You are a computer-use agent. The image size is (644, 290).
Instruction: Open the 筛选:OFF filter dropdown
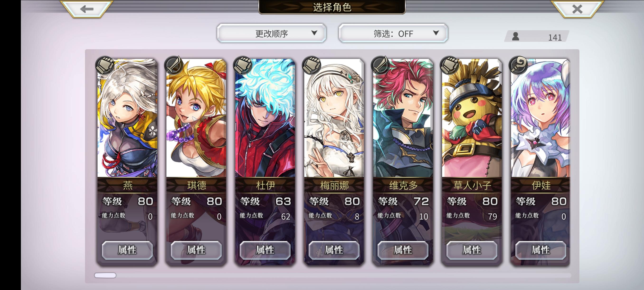tap(393, 33)
